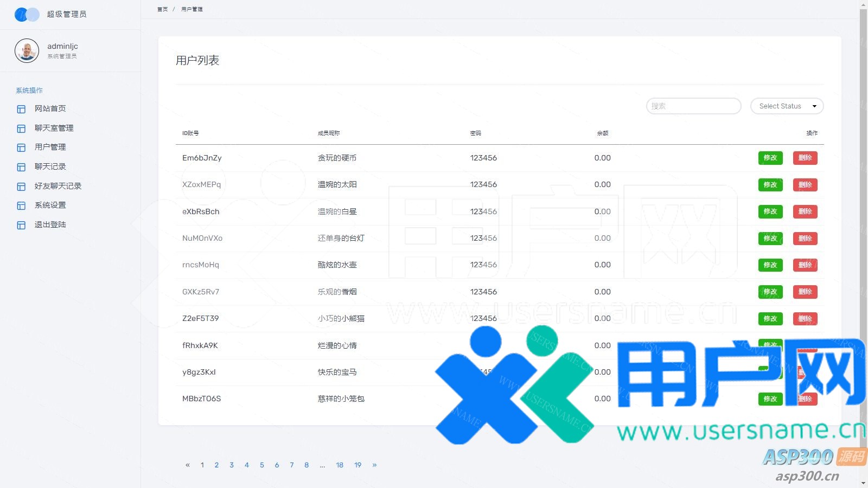
Task: Go to previous page using « arrow
Action: [188, 465]
